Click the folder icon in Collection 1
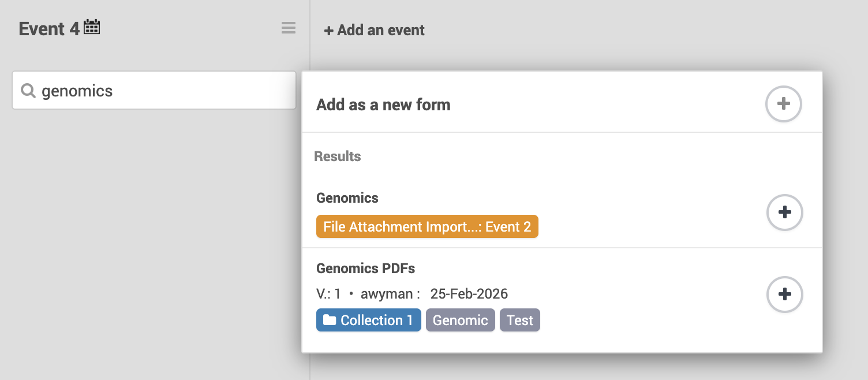Viewport: 868px width, 380px height. (330, 320)
